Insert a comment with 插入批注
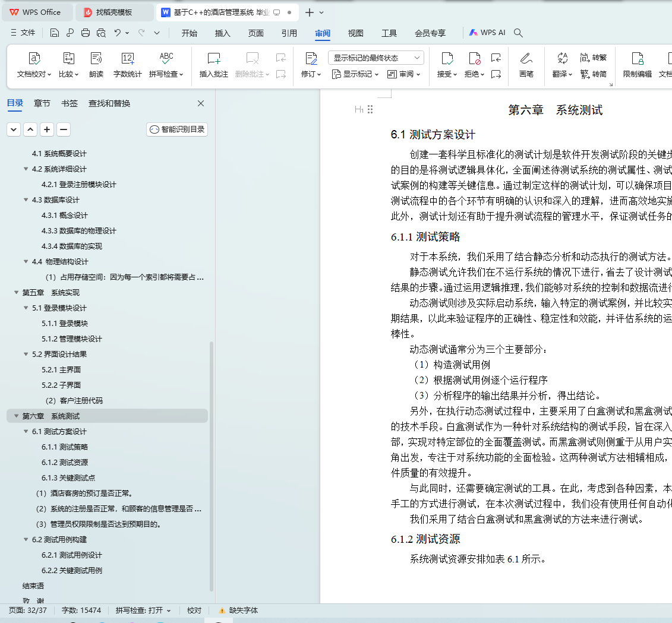 213,65
